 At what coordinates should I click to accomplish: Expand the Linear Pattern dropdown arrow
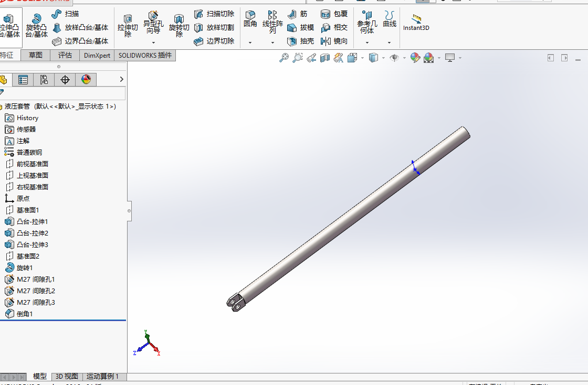(272, 42)
